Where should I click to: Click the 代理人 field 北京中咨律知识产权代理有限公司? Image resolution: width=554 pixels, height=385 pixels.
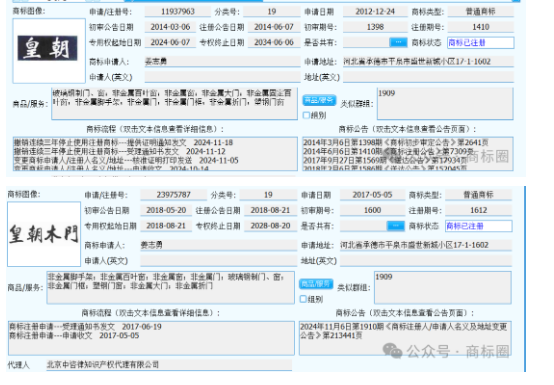point(169,365)
